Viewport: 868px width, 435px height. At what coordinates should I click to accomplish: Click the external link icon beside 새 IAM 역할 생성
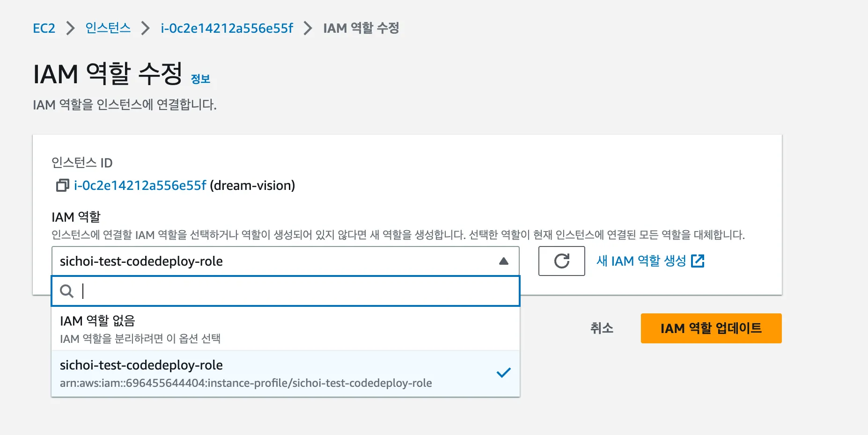click(x=698, y=261)
